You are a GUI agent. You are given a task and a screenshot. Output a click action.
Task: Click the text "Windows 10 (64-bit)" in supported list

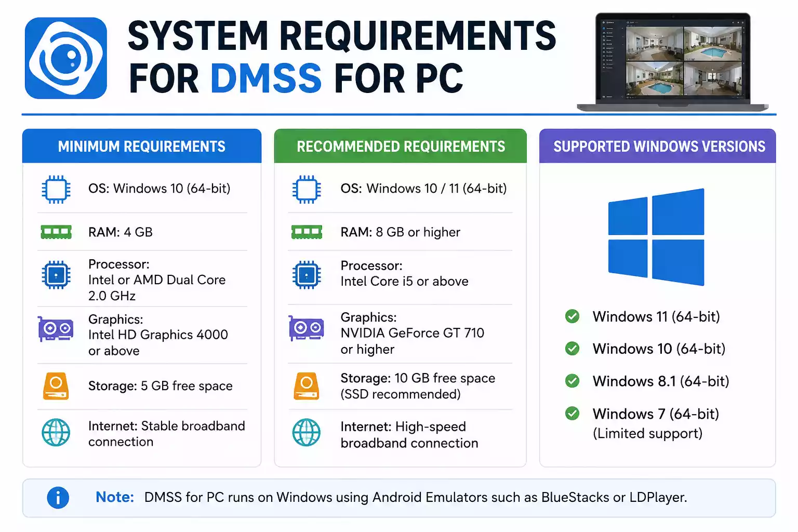(659, 349)
